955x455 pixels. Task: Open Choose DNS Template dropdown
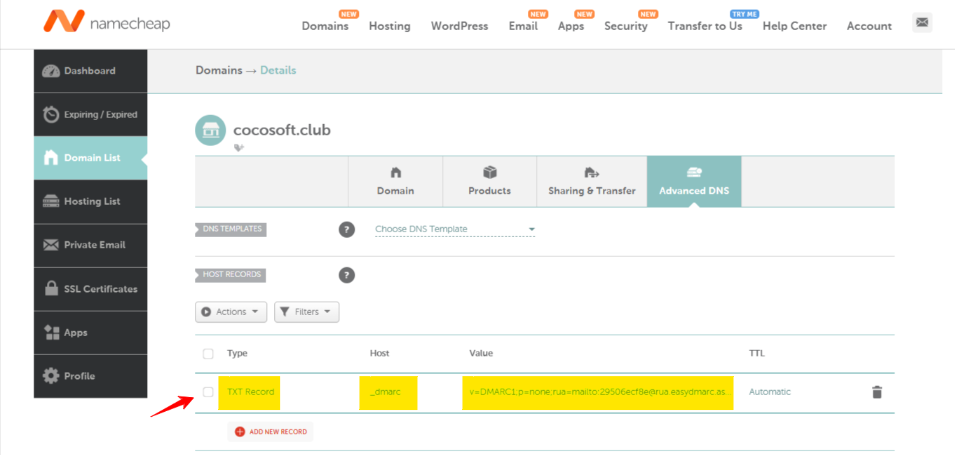455,230
